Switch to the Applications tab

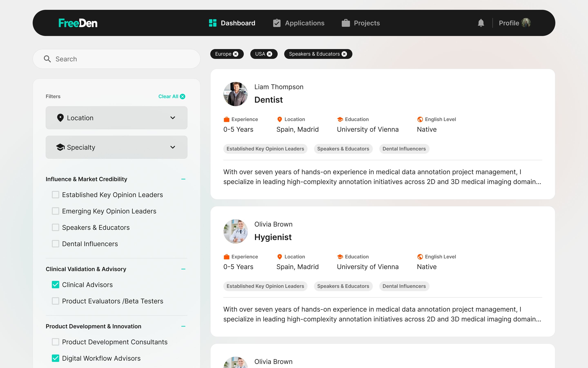point(299,23)
